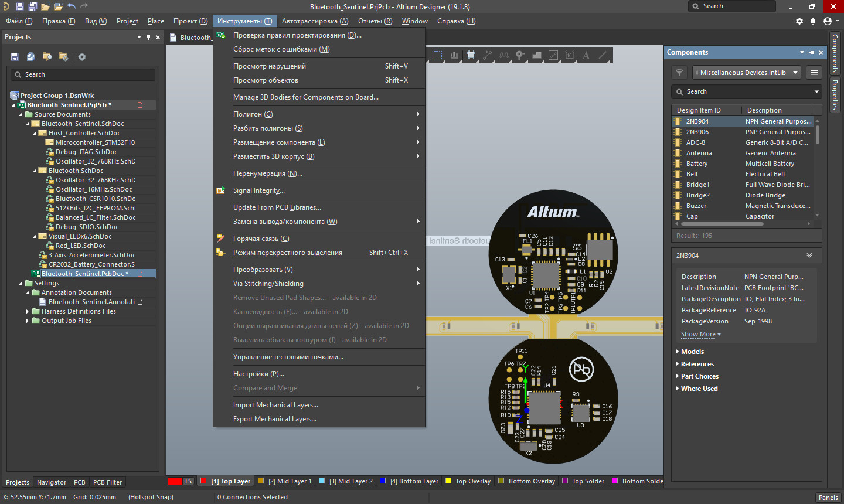Click the Projects panel Search field
This screenshot has width=844, height=504.
(83, 74)
